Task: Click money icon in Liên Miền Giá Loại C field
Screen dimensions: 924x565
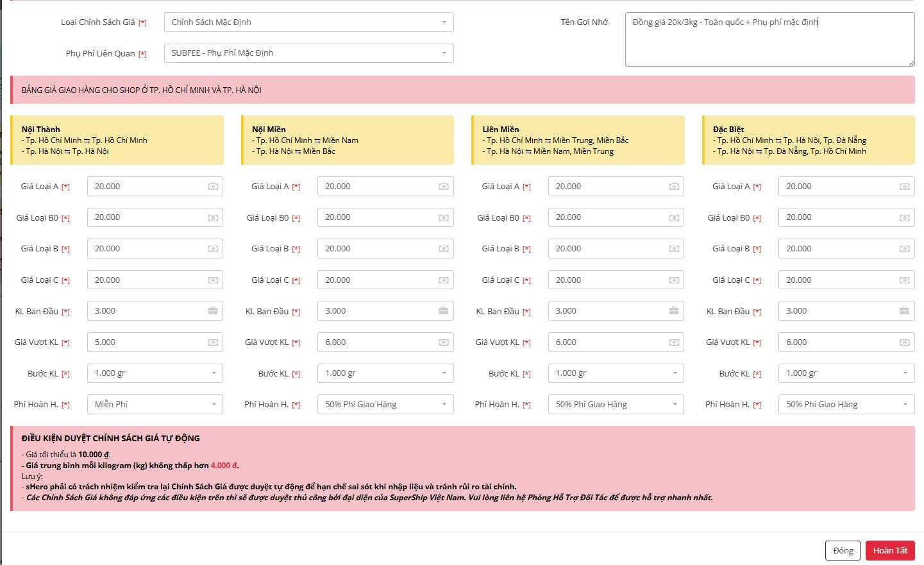Action: click(674, 280)
